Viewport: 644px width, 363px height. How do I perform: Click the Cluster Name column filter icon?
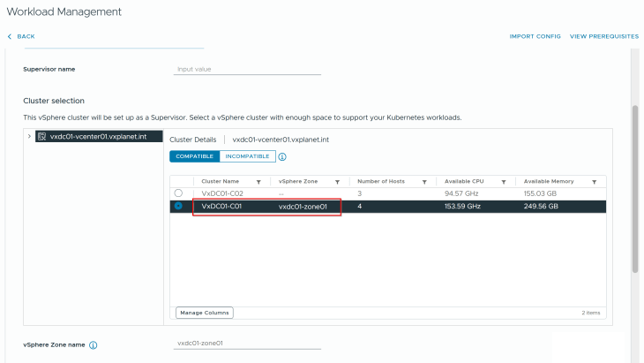click(x=258, y=181)
